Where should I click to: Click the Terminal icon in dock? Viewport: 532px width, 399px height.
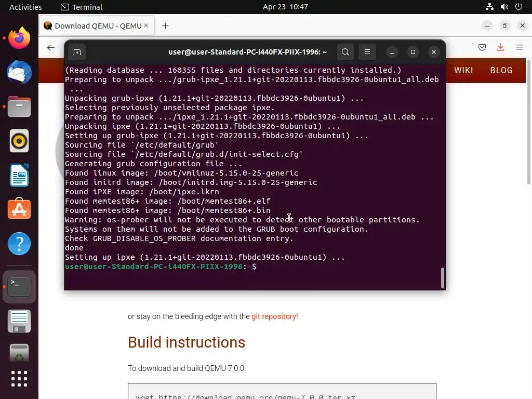point(19,287)
